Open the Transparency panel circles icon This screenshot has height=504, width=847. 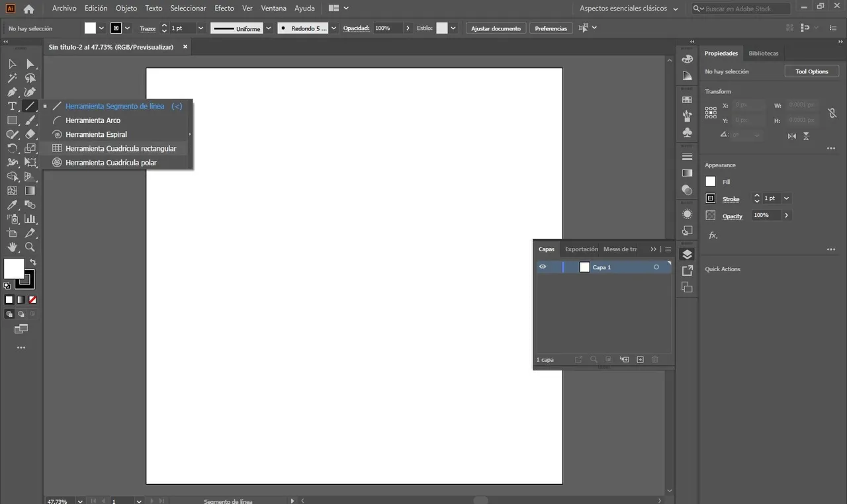tap(687, 190)
